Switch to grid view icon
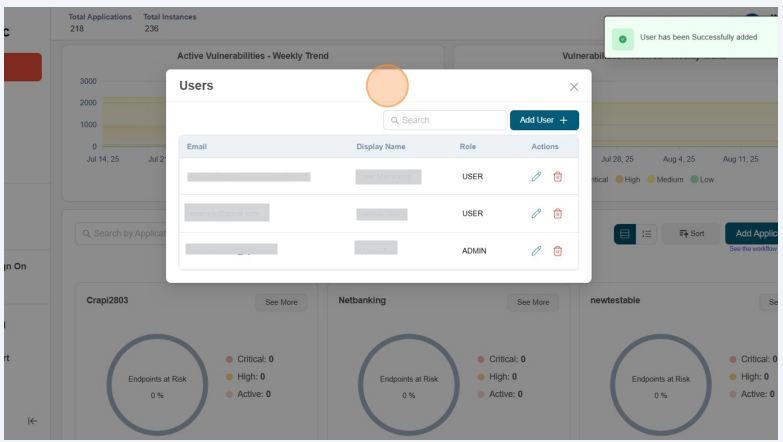The width and height of the screenshot is (783, 442). (x=625, y=234)
